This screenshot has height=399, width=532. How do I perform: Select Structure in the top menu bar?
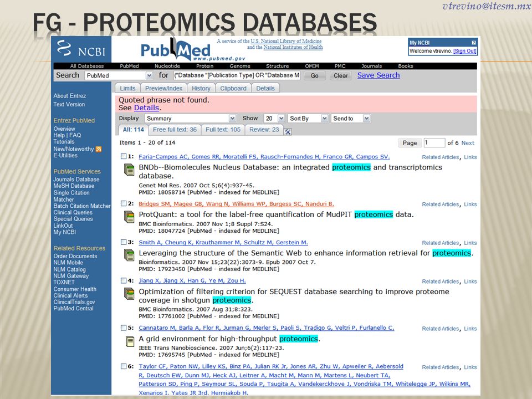click(277, 66)
